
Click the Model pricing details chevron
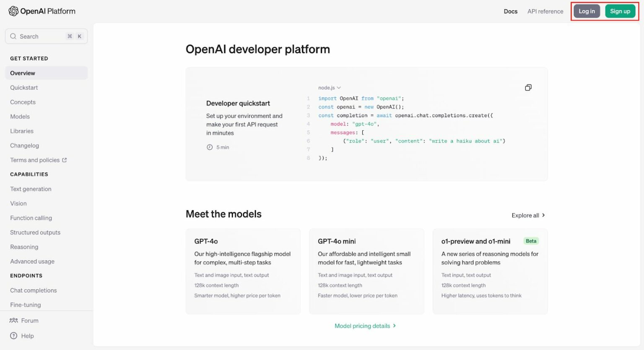pos(394,326)
